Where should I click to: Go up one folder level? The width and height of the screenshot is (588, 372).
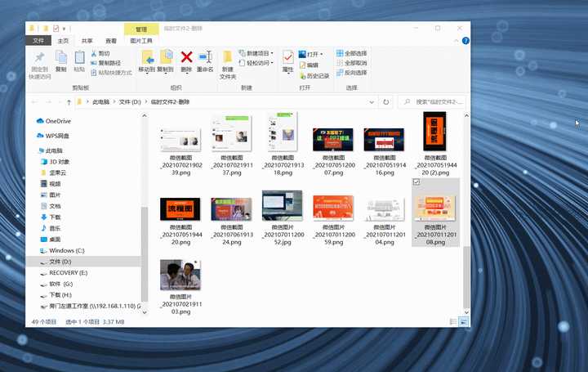[69, 102]
